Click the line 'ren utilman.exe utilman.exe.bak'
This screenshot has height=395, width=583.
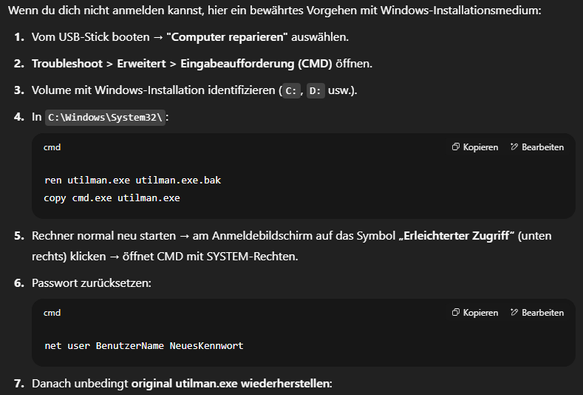coord(132,180)
